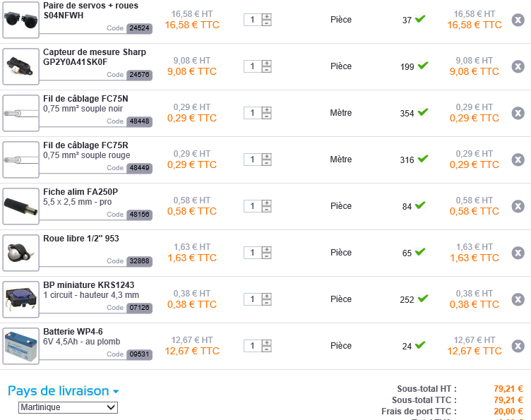Viewport: 531px width, 420px height.
Task: Remove Roue libre 1/2" 953 item
Action: (518, 253)
